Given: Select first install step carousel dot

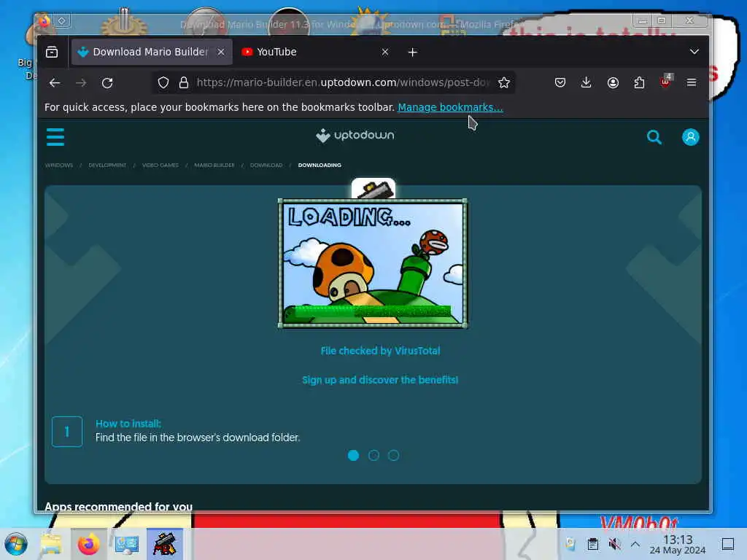Looking at the screenshot, I should point(354,455).
